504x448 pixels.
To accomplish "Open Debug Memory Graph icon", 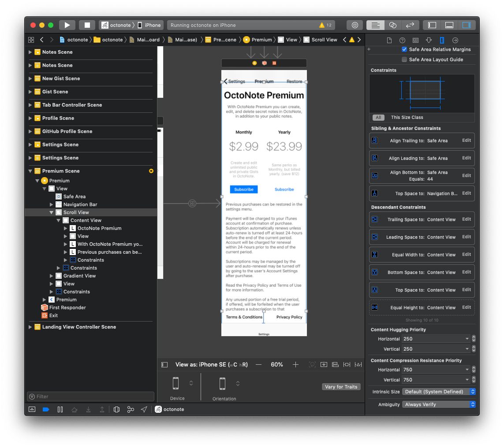I will point(131,410).
